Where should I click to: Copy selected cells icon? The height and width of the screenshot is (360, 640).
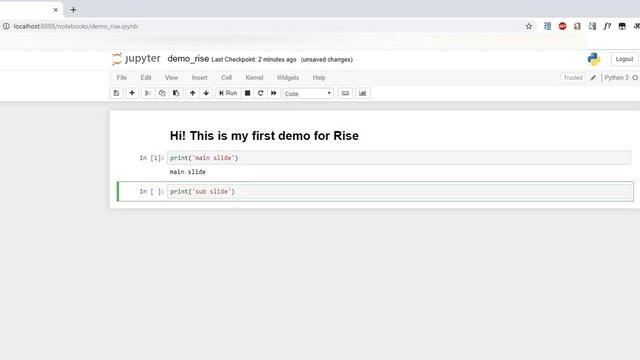pos(162,93)
